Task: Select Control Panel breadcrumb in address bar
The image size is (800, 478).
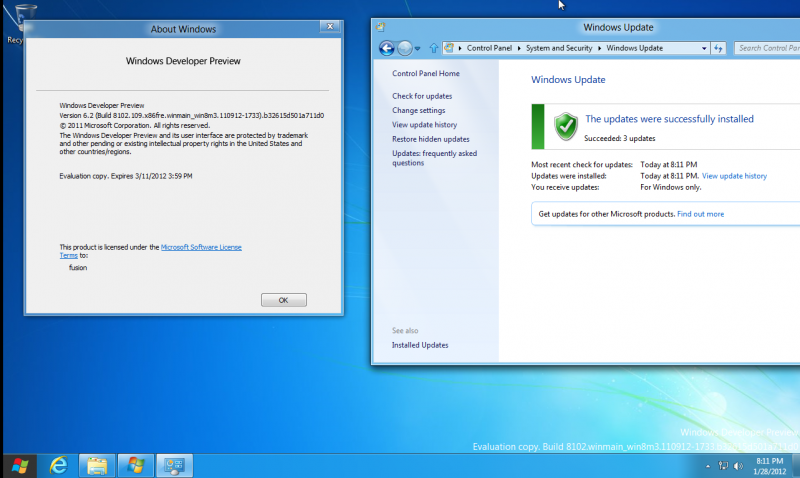Action: point(489,48)
